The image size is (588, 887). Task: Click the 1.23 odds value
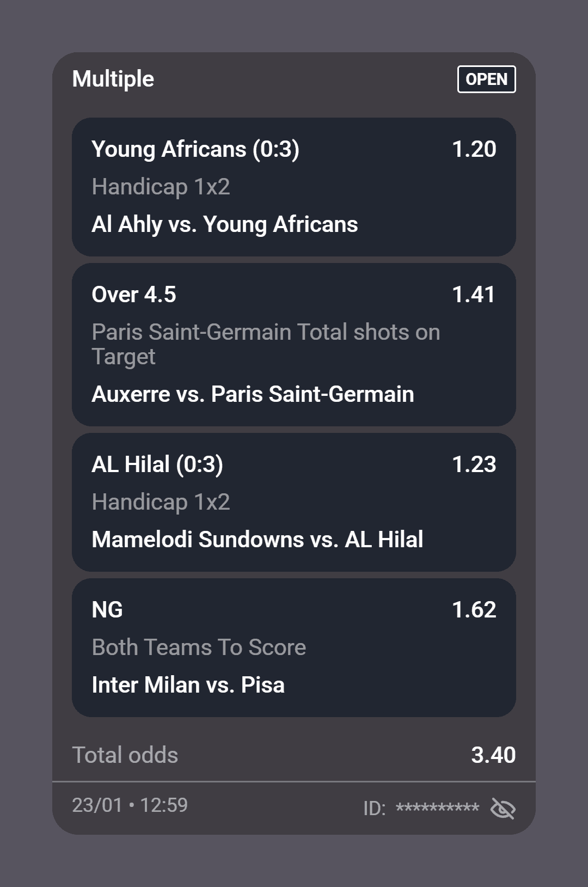coord(474,464)
